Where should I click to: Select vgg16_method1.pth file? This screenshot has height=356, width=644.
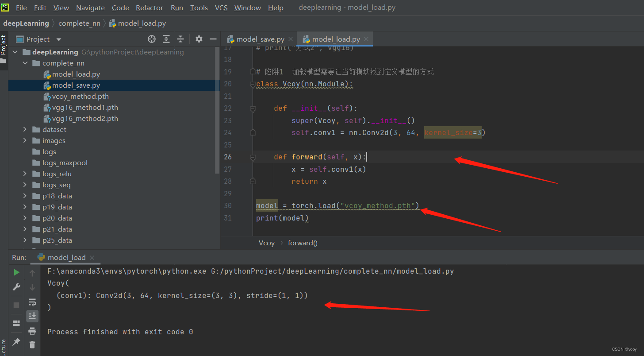click(x=85, y=108)
